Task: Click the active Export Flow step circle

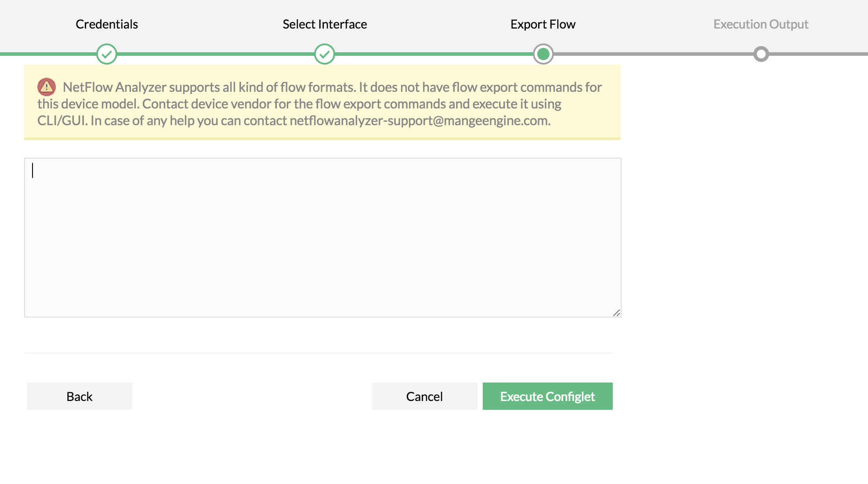Action: pos(543,54)
